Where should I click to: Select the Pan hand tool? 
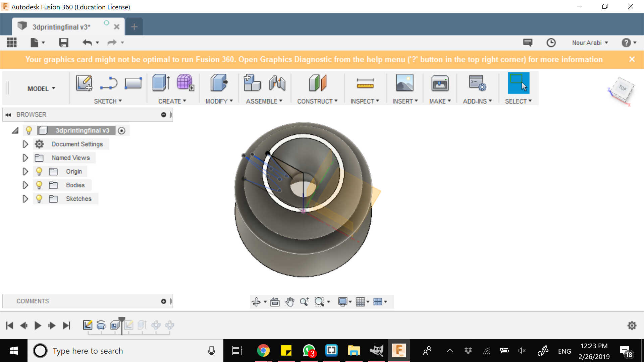click(x=289, y=302)
